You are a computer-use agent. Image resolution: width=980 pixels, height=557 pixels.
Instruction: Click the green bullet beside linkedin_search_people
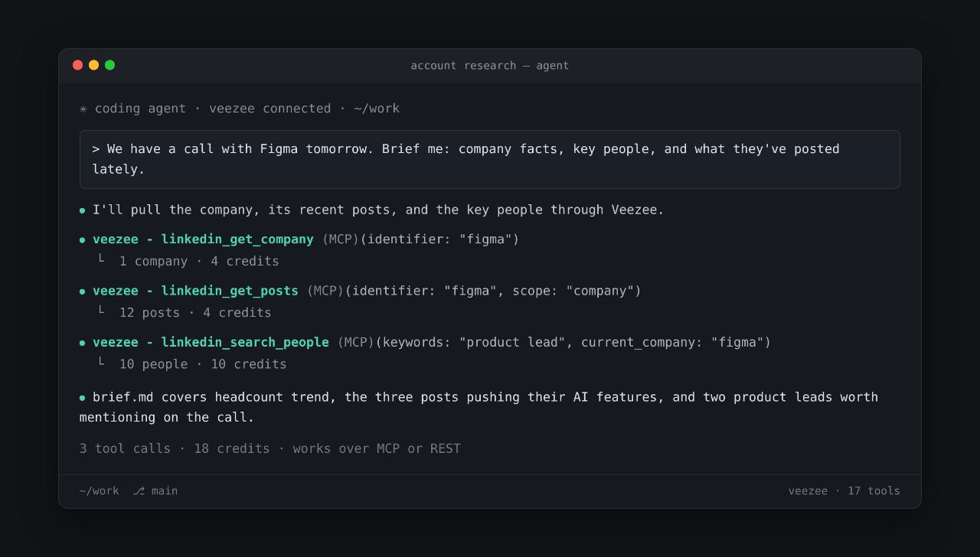(83, 343)
